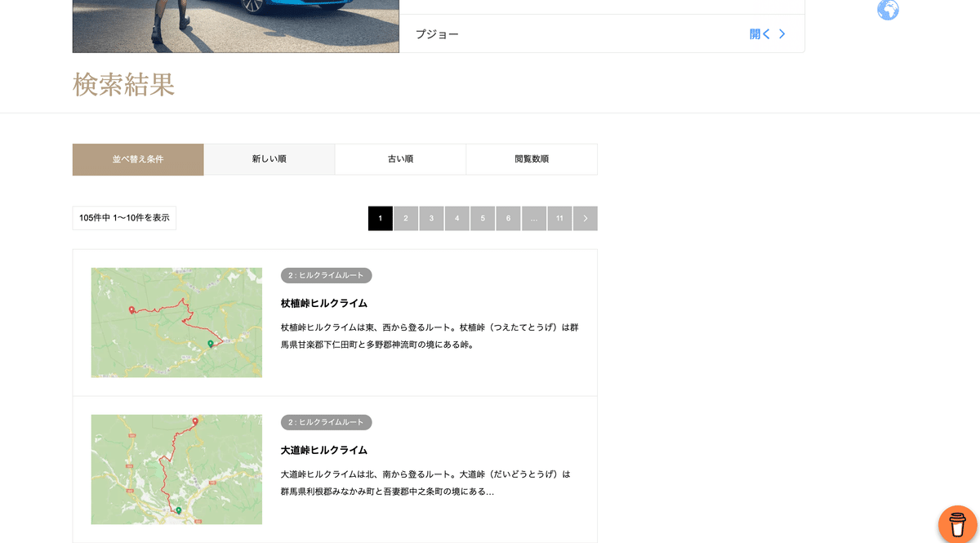This screenshot has width=980, height=543.
Task: Go to page 2 of results
Action: tap(406, 218)
